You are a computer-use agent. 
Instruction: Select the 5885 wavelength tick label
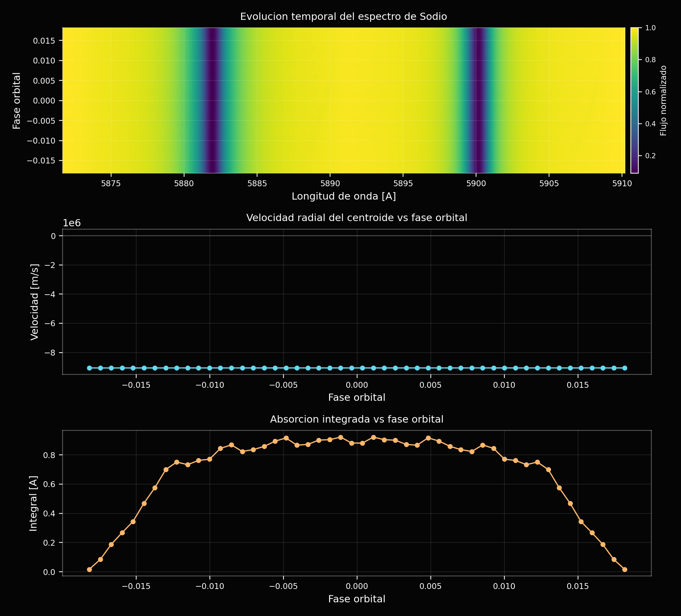click(x=257, y=184)
